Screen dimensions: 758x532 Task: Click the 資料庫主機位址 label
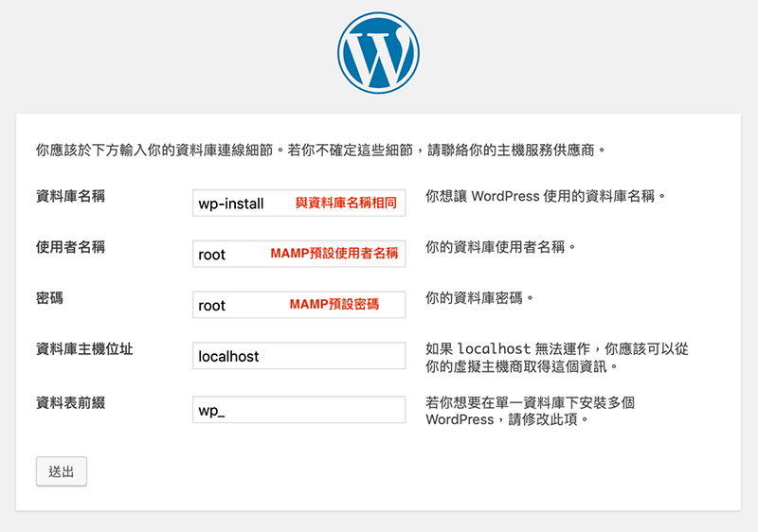pyautogui.click(x=84, y=349)
